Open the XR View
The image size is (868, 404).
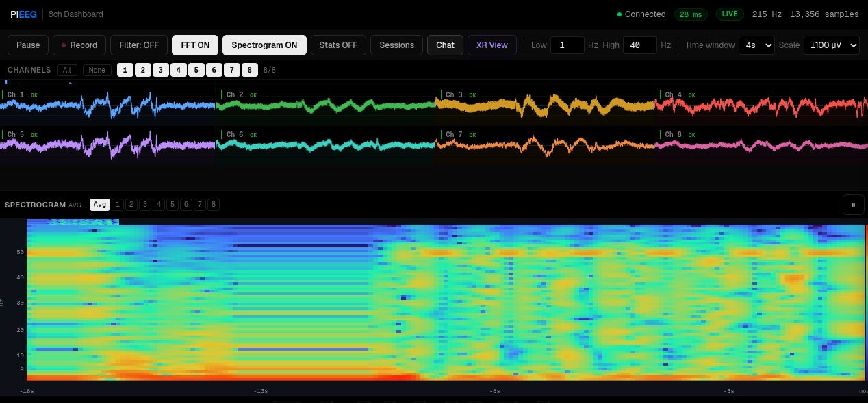coord(492,45)
